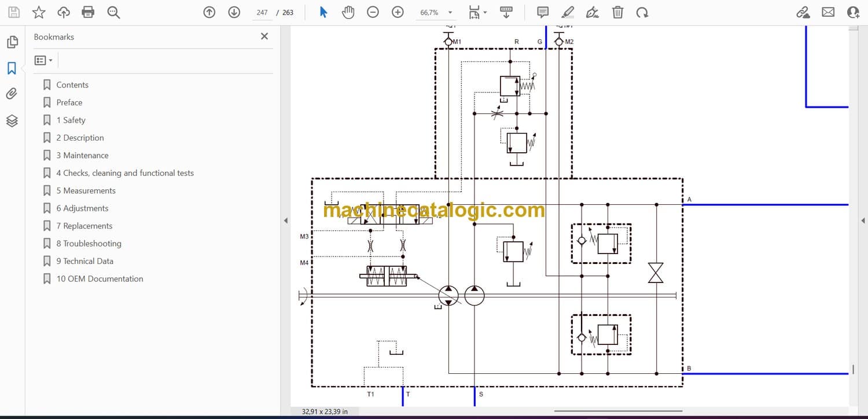Open the page thumbnails panel

pos(12,42)
